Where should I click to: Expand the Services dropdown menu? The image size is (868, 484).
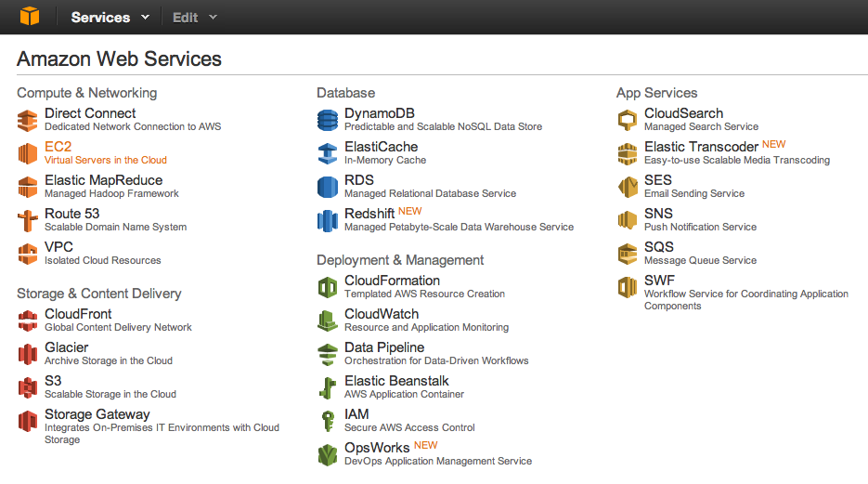(110, 17)
